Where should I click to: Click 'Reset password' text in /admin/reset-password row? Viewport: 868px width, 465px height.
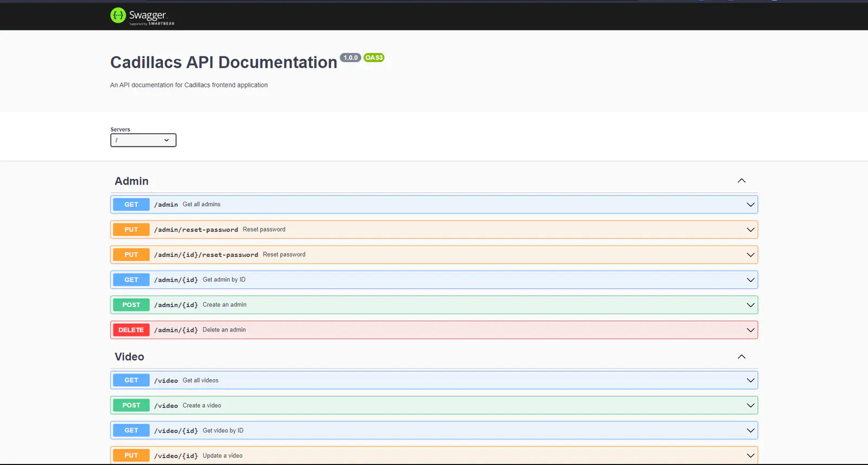tap(264, 230)
